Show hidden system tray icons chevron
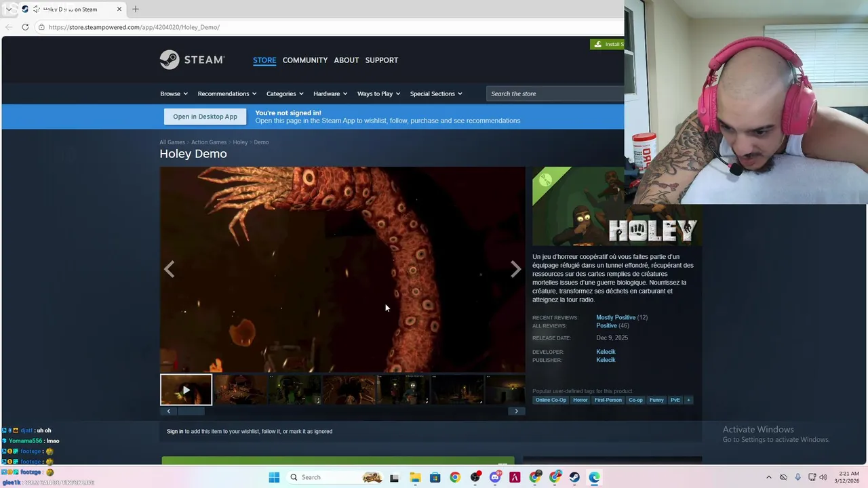Image resolution: width=868 pixels, height=488 pixels. coord(768,477)
